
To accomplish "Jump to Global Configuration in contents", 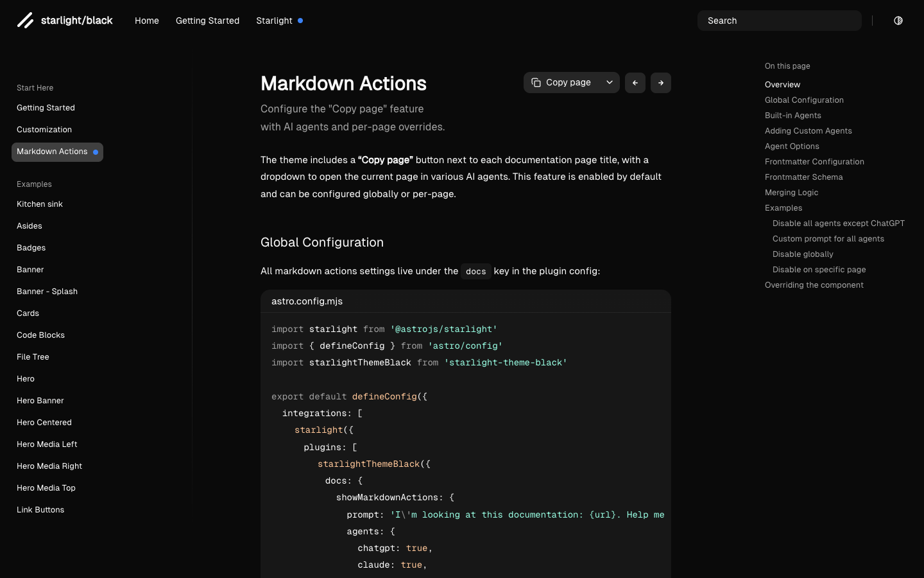I will click(804, 100).
